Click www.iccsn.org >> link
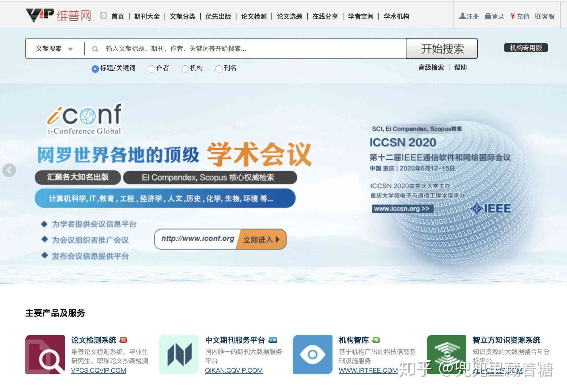The width and height of the screenshot is (567, 392). (403, 209)
